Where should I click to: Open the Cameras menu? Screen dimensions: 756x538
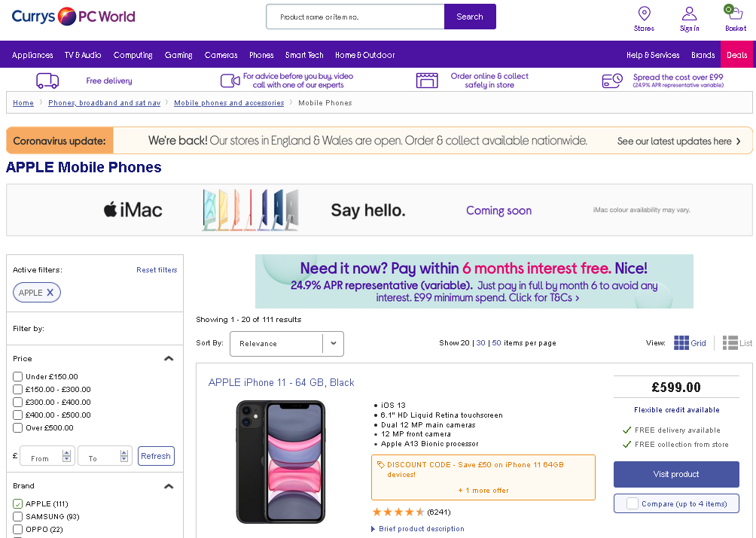click(221, 55)
